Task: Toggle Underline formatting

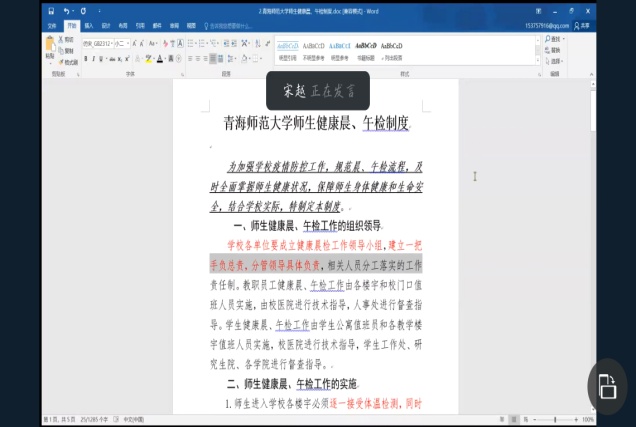Action: point(102,58)
